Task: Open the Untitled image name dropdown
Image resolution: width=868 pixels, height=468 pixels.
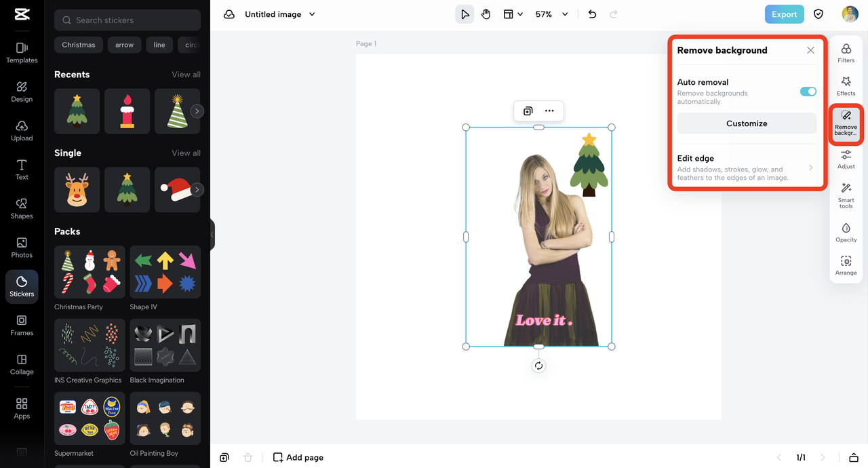Action: [280, 14]
